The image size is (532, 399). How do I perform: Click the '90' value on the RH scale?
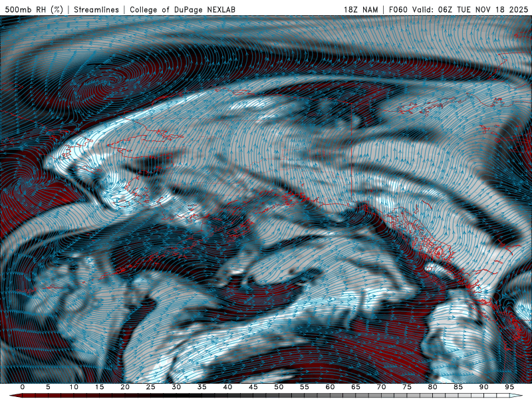[484, 387]
